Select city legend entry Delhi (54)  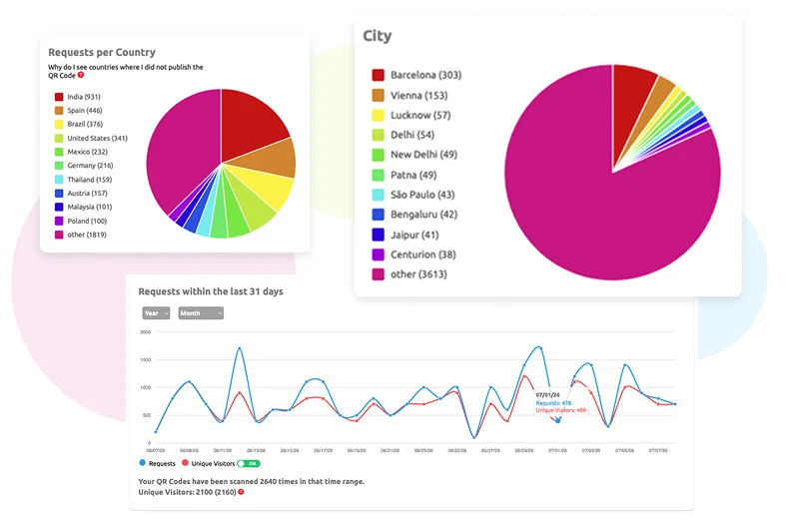click(403, 135)
